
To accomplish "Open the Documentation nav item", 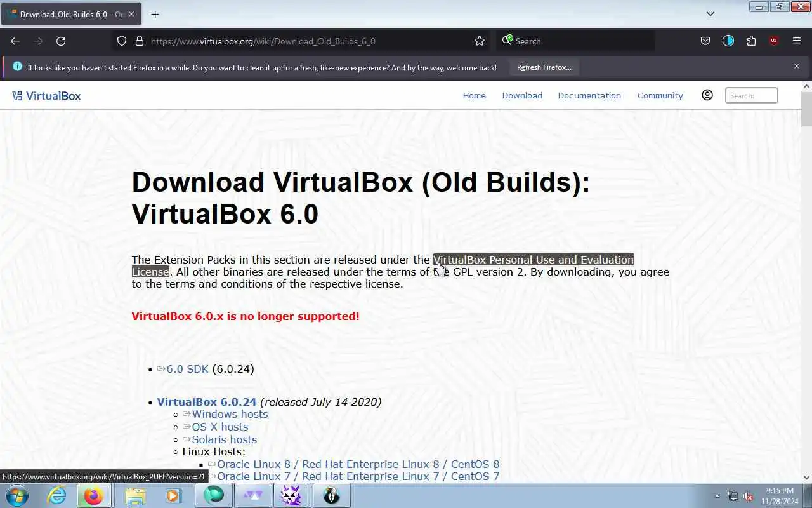I will click(x=589, y=95).
